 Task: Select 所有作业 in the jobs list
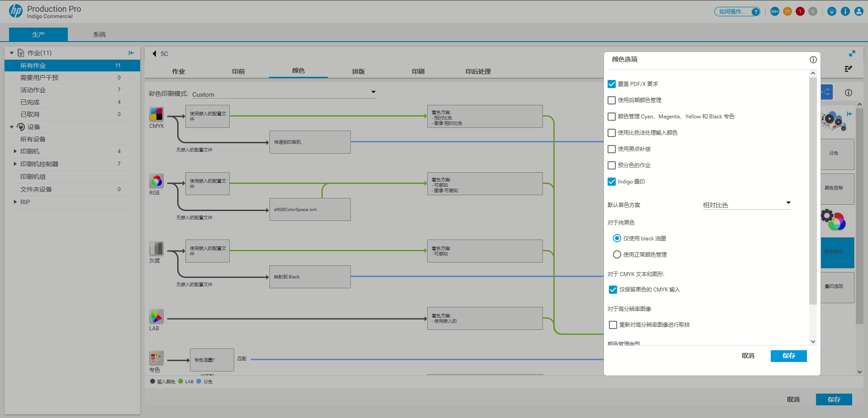coord(72,66)
